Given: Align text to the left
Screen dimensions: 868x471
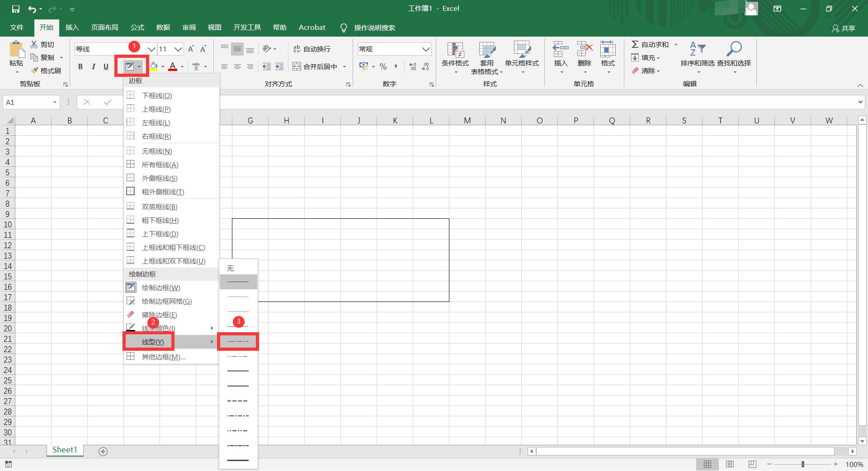Looking at the screenshot, I should [224, 66].
